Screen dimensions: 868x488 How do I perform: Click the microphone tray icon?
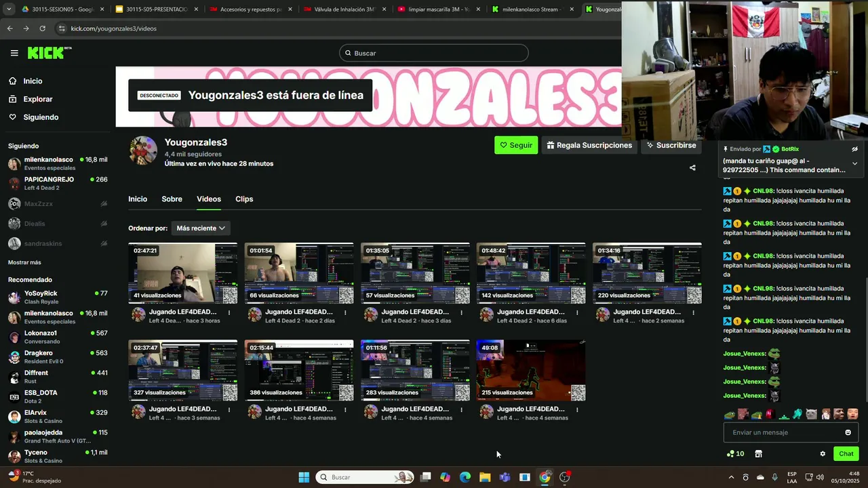[775, 477]
